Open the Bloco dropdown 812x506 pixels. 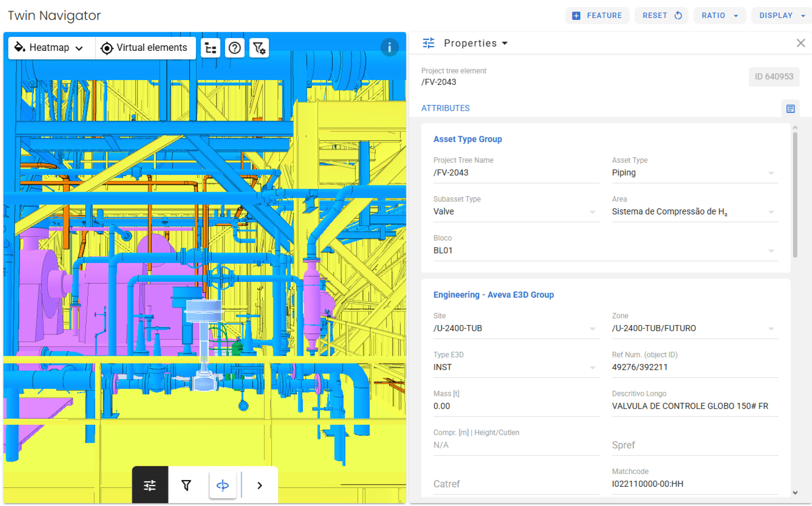click(606, 250)
